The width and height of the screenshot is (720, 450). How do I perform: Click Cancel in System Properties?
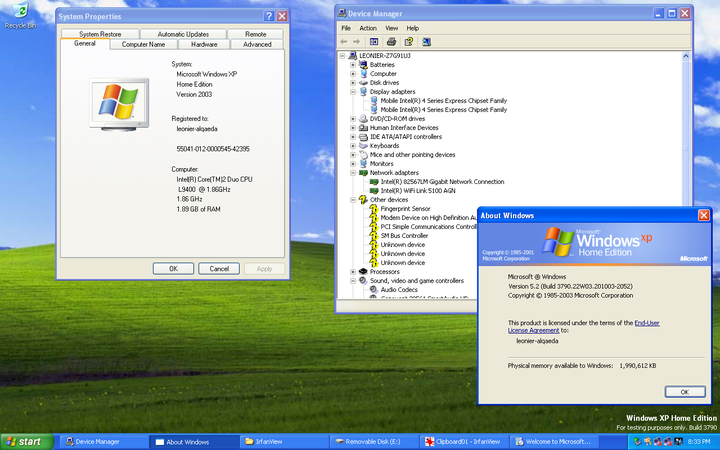(219, 269)
